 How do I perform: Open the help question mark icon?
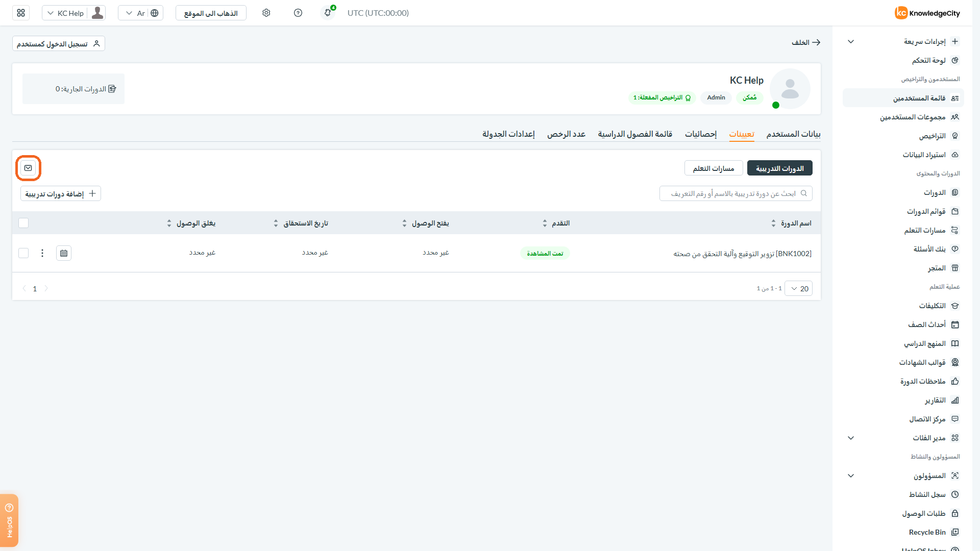point(298,13)
